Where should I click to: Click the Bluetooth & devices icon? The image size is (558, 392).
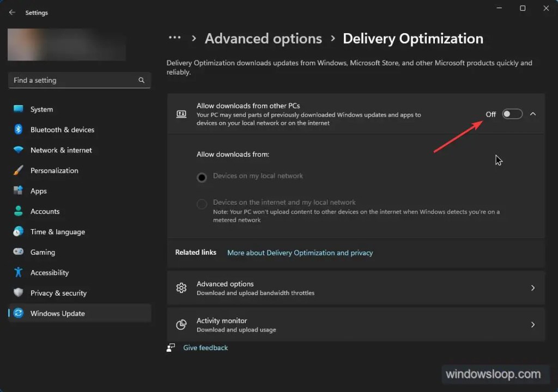(18, 130)
